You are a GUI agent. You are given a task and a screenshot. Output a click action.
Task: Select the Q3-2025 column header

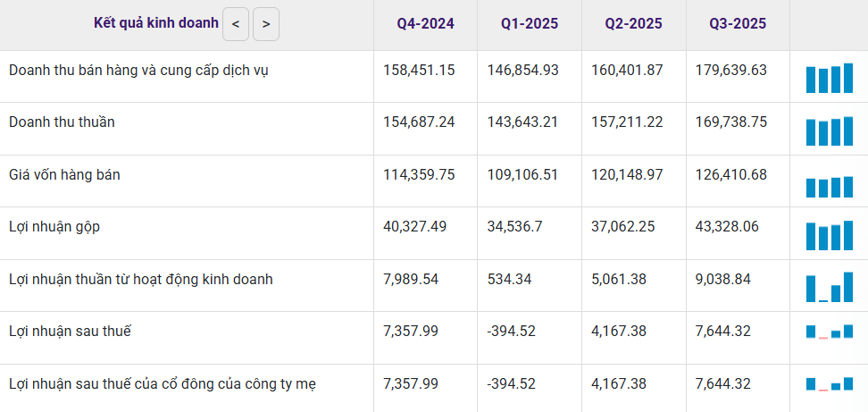pyautogui.click(x=738, y=24)
